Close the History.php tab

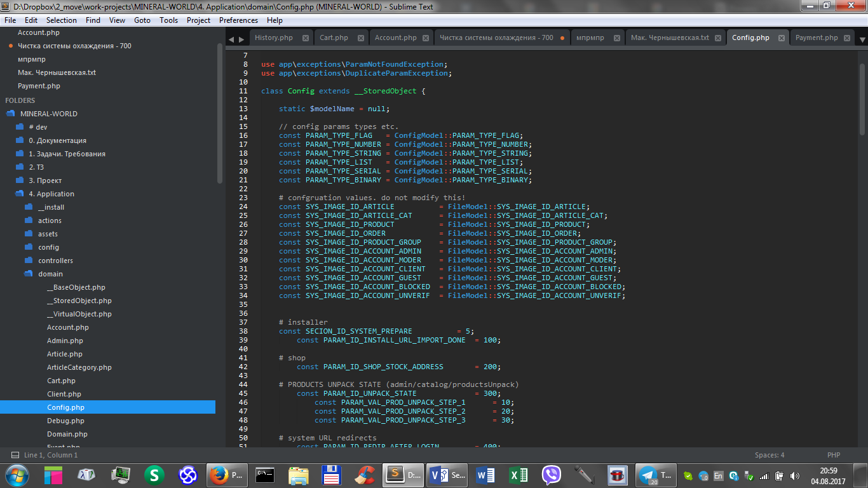(306, 38)
